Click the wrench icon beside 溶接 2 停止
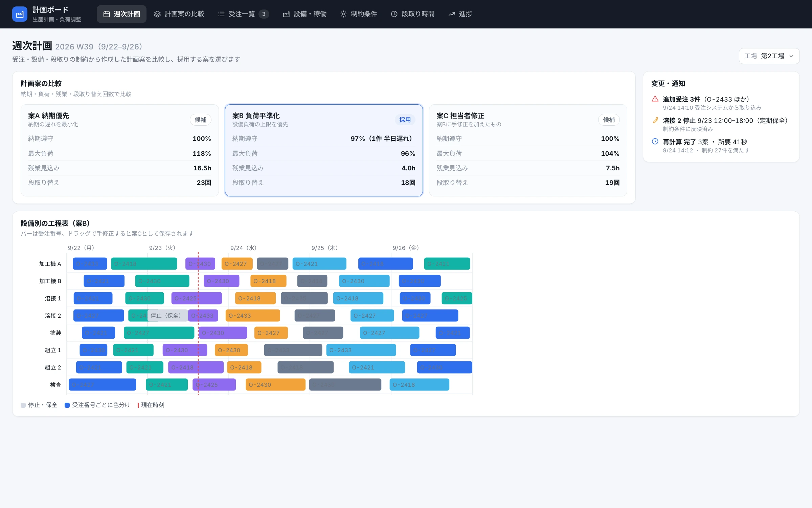812x508 pixels. coord(655,120)
